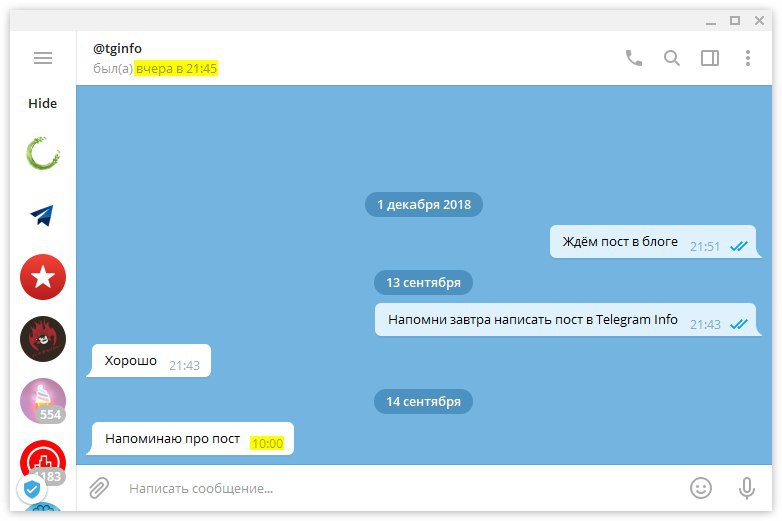Open the green swirl avatar chat
782x521 pixels.
point(43,153)
